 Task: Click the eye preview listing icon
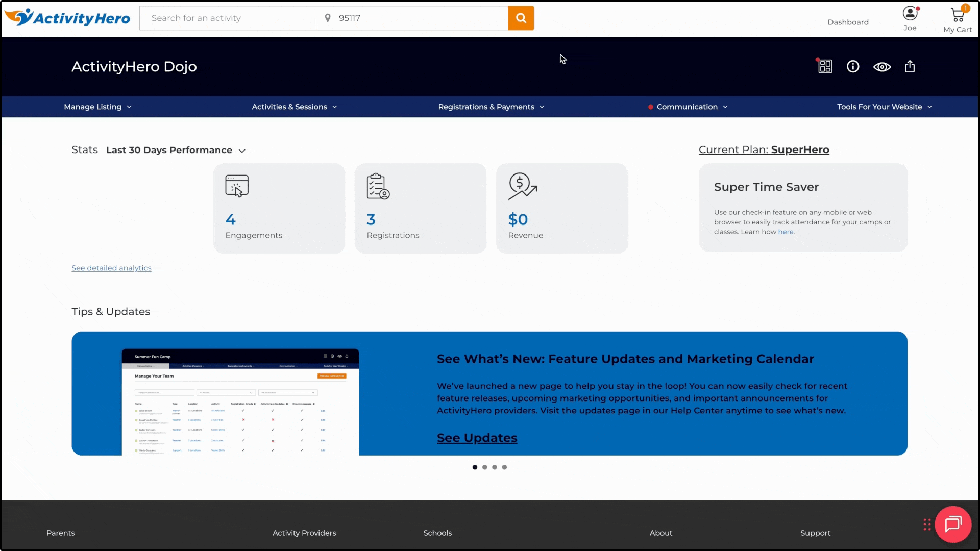[x=882, y=67]
